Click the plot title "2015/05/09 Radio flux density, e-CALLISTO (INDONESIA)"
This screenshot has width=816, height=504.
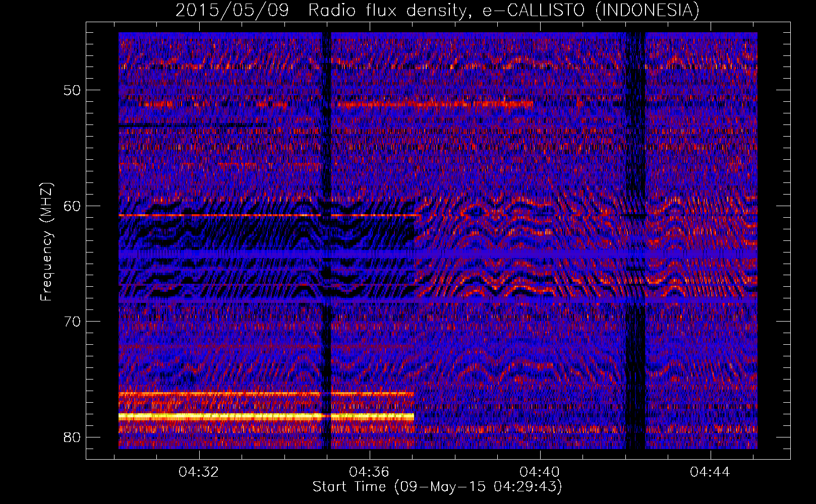tap(437, 10)
